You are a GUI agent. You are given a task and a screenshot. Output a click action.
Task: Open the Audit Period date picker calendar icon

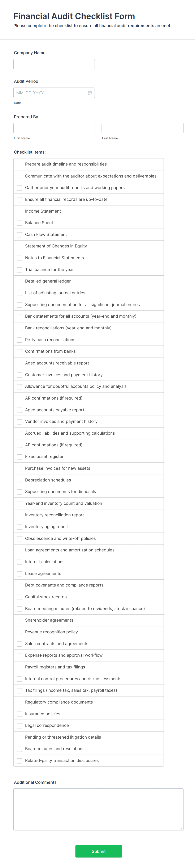(x=90, y=92)
